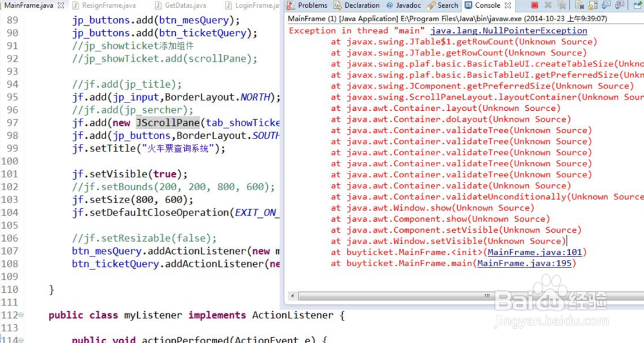Click the MainFrame (1) Java Application launch label
Screen dimensions: 644x343
click(448, 19)
